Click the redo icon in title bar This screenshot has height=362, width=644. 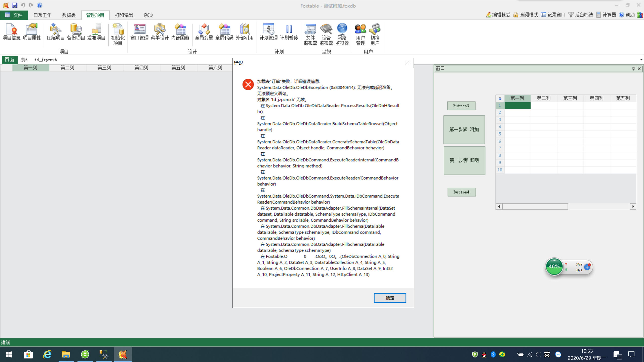click(x=31, y=5)
